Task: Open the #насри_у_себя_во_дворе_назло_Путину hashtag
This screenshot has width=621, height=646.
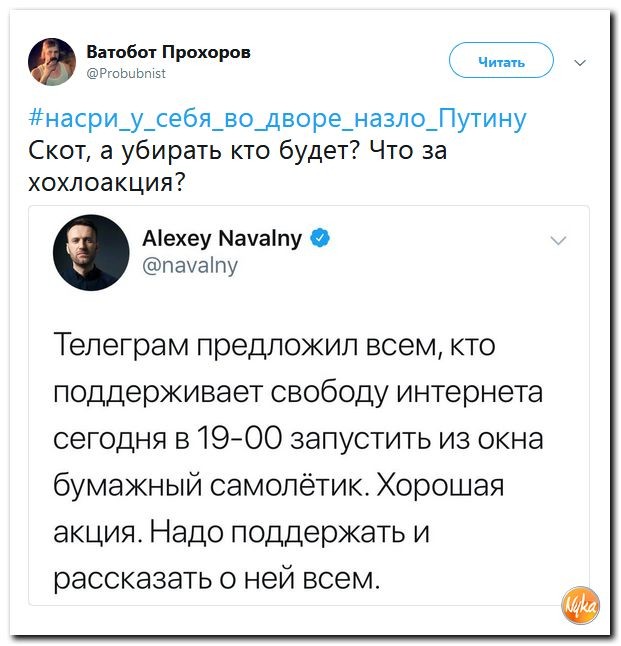Action: click(x=277, y=120)
